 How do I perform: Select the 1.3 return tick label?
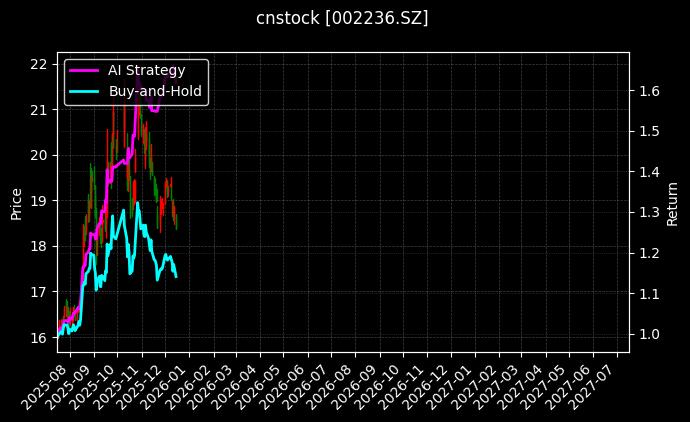click(648, 213)
